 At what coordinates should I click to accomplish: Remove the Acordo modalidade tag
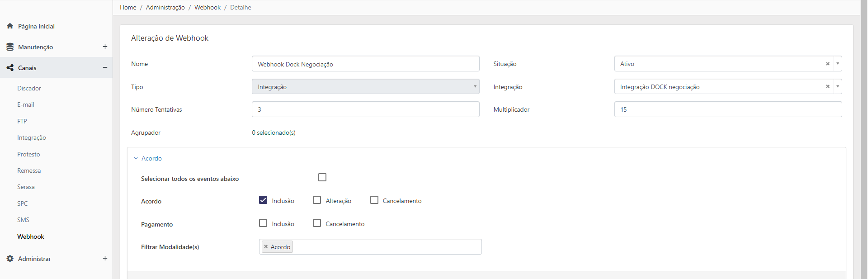pos(266,246)
